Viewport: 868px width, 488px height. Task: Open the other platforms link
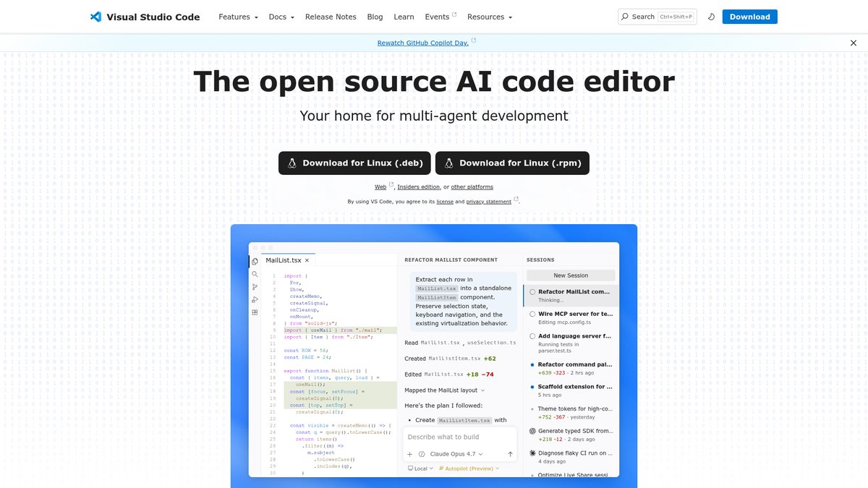tap(472, 187)
